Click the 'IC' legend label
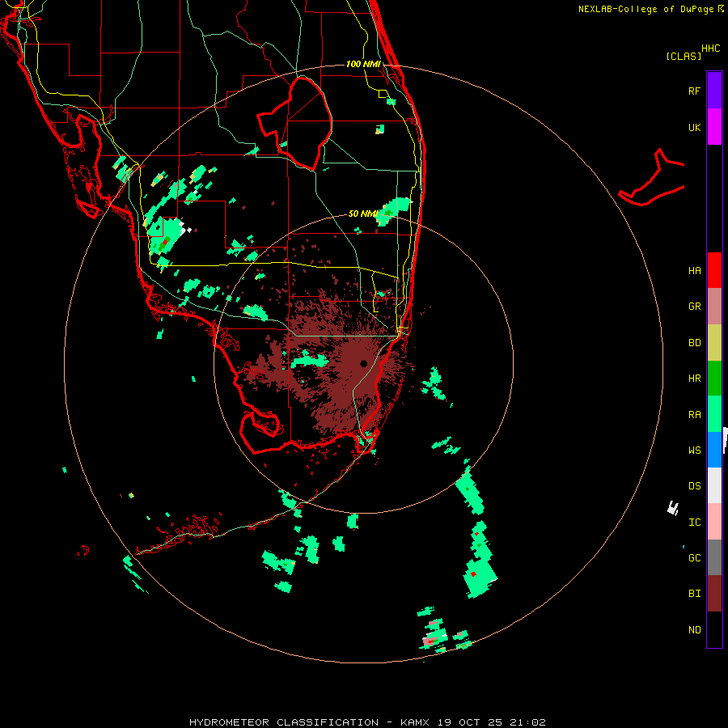The image size is (728, 728). (694, 523)
